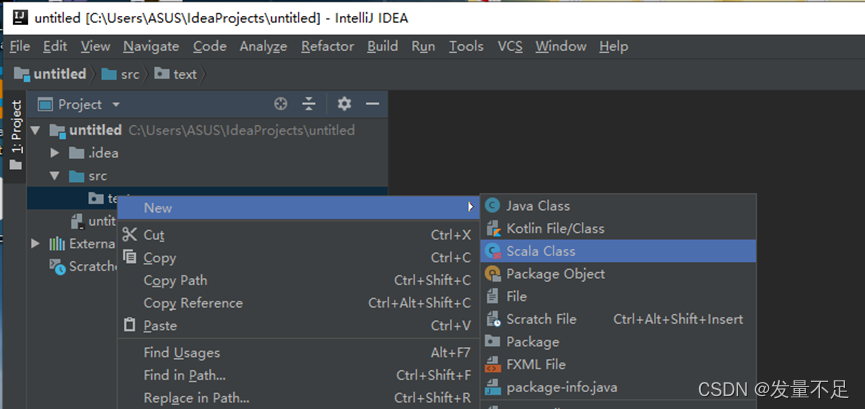Select New in the context menu
This screenshot has height=409, width=865.
click(298, 208)
